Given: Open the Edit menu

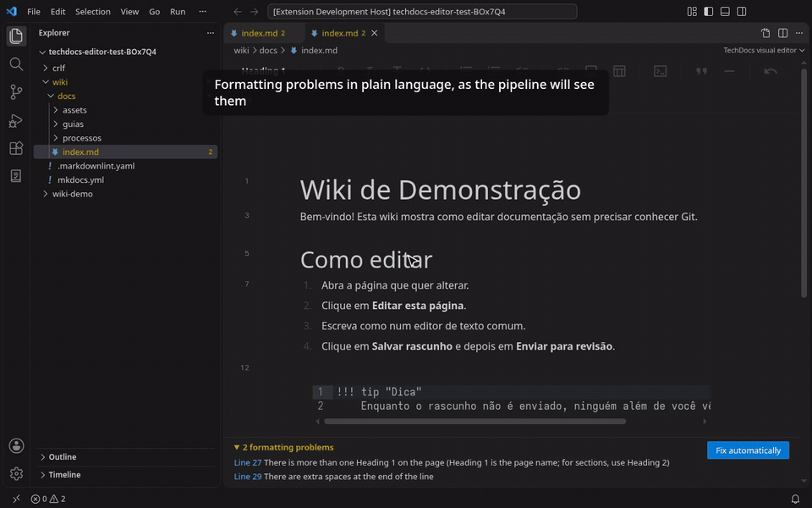Looking at the screenshot, I should [58, 11].
